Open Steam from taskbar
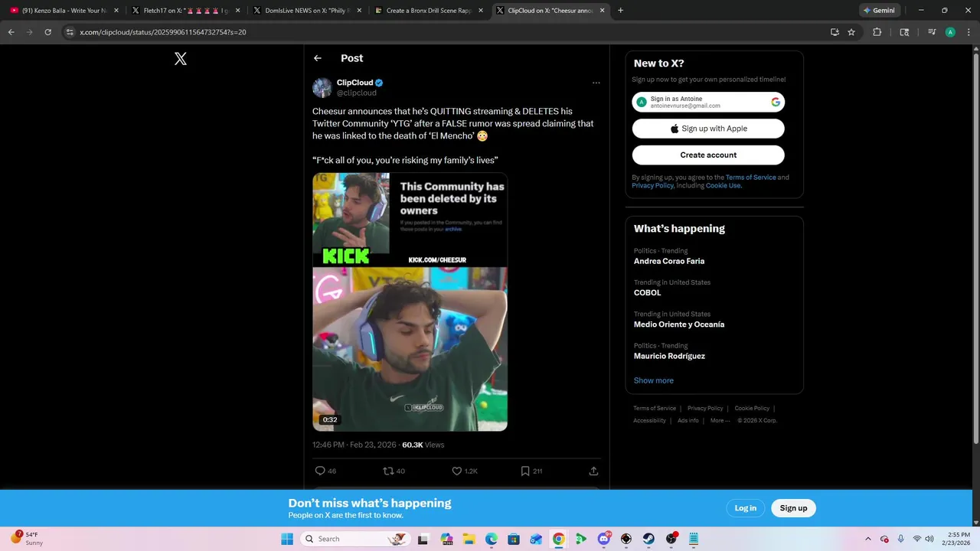This screenshot has width=980, height=551. pos(648,539)
